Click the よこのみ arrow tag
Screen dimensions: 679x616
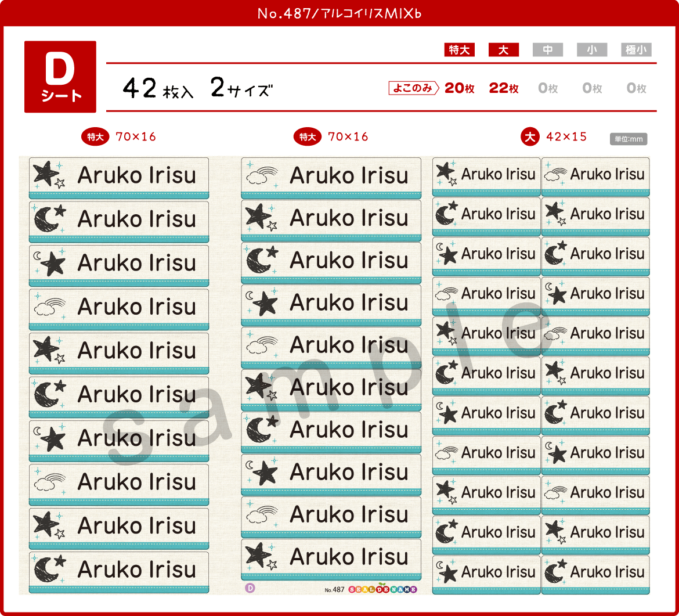pyautogui.click(x=414, y=88)
